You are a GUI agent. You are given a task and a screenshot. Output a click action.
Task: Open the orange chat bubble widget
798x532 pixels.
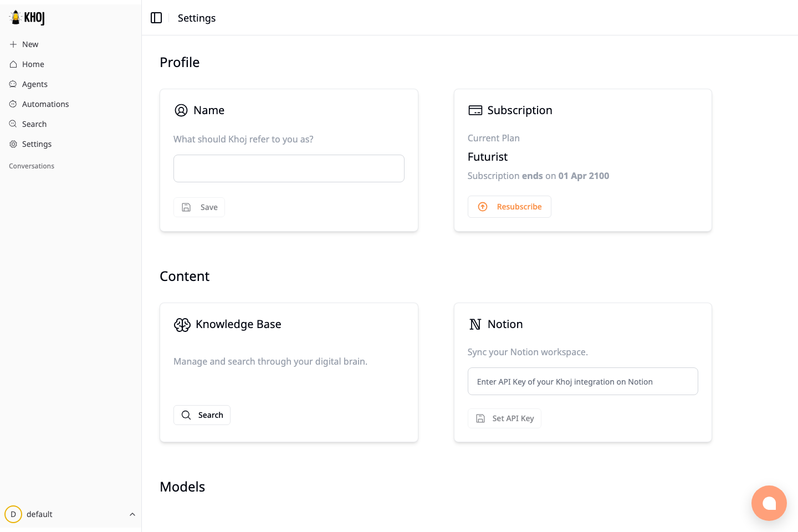coord(769,503)
